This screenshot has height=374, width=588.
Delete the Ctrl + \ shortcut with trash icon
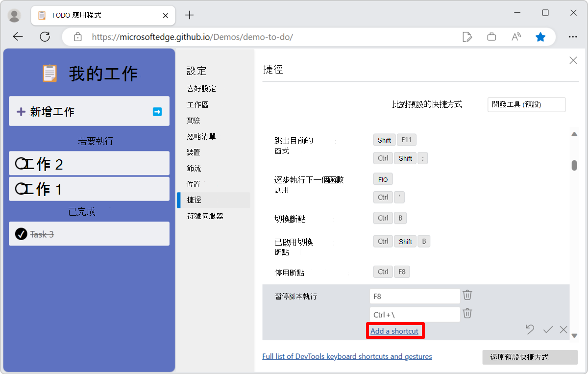[467, 313]
